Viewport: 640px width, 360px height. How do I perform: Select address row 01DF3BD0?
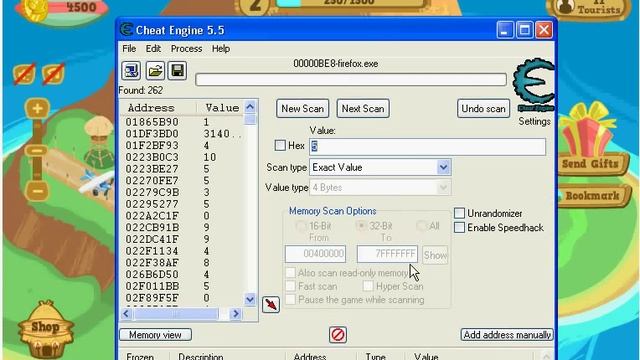(182, 134)
